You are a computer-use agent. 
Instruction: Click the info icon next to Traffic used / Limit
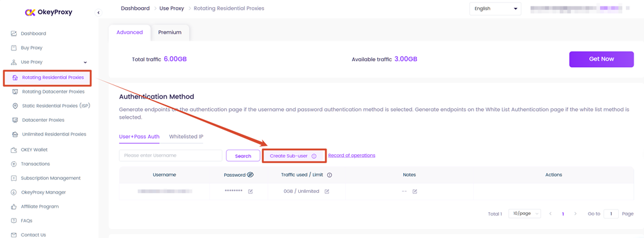[329, 175]
